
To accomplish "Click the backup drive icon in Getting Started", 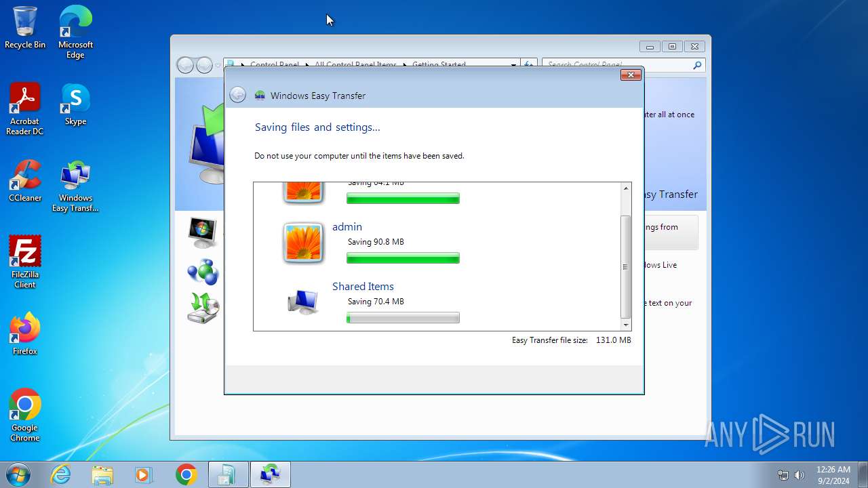I will click(x=203, y=308).
